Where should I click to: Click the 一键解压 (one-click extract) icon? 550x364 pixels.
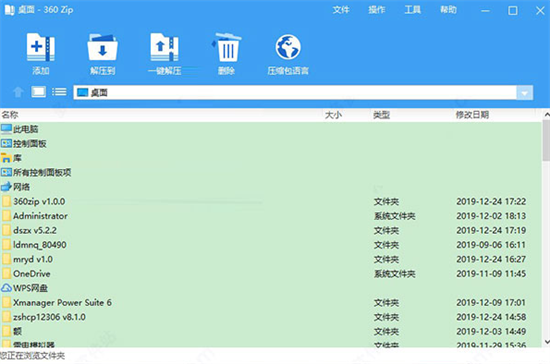pos(164,47)
